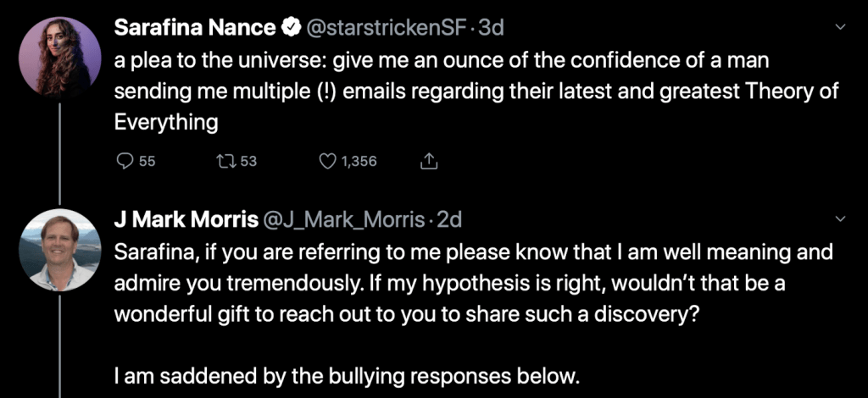Expand the options chevron on Sarafina's tweet
Screen dimensions: 868x398
click(841, 26)
